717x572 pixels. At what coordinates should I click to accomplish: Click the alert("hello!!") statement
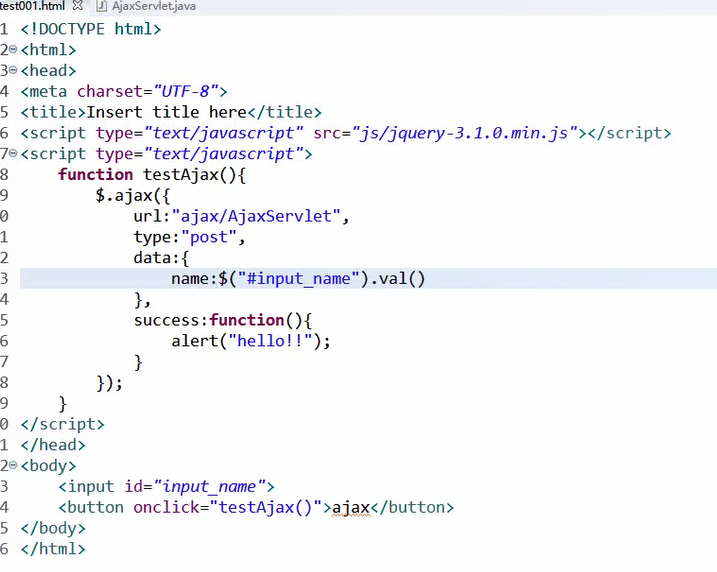tap(251, 341)
